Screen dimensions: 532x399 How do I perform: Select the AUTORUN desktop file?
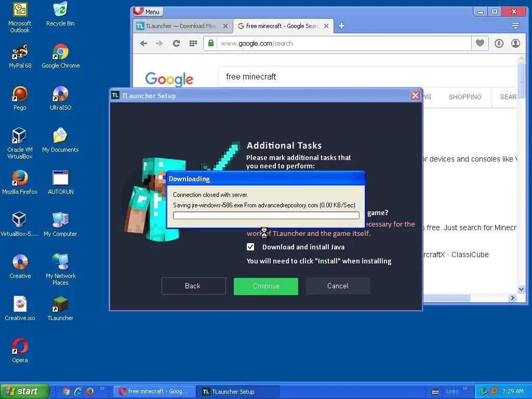[x=60, y=182]
